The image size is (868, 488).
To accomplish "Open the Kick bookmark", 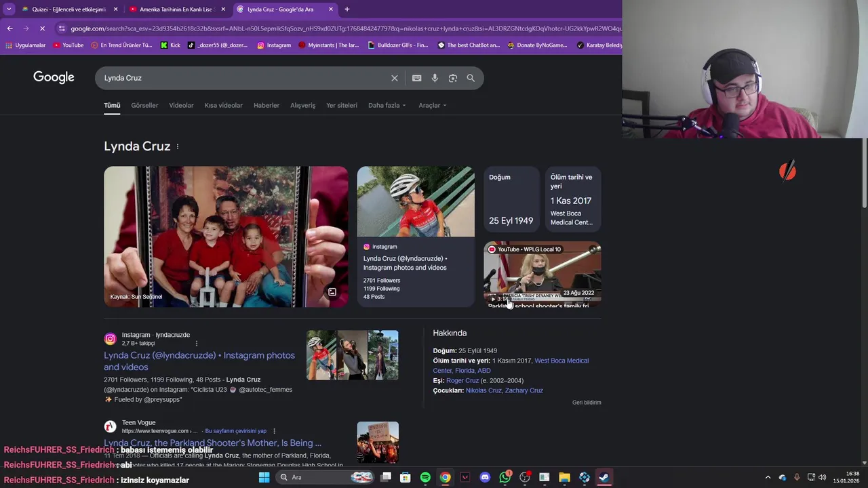I will click(170, 45).
